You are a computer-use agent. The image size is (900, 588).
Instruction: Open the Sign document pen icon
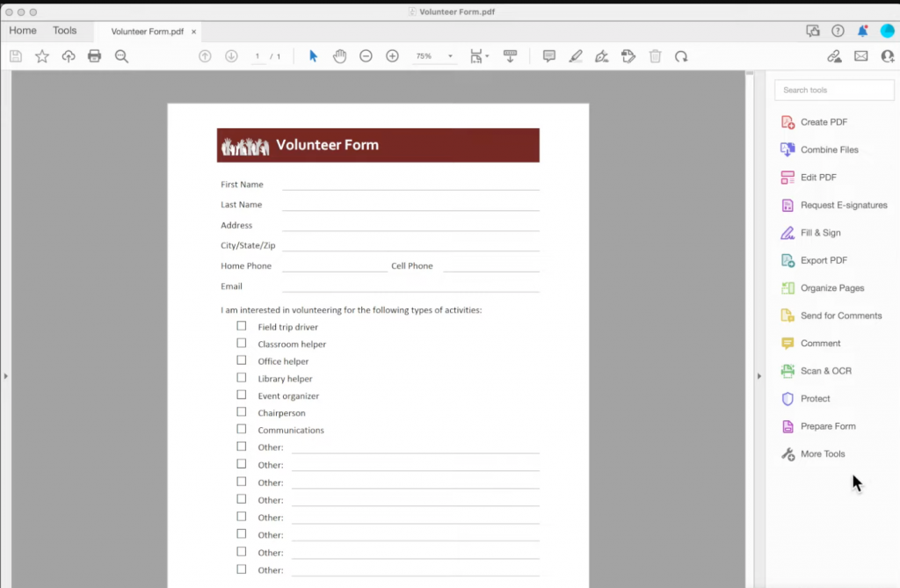pyautogui.click(x=602, y=56)
